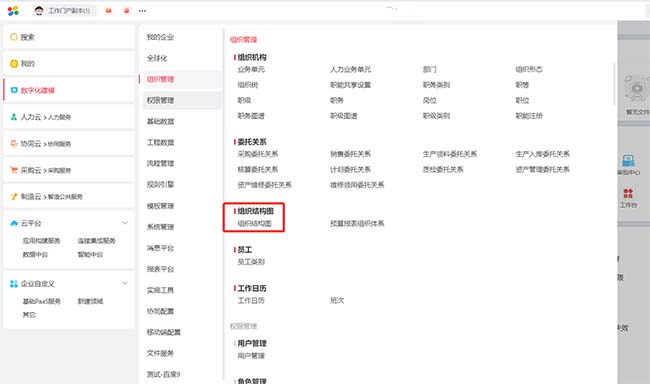Click the orange 协同云 icon

point(14,143)
